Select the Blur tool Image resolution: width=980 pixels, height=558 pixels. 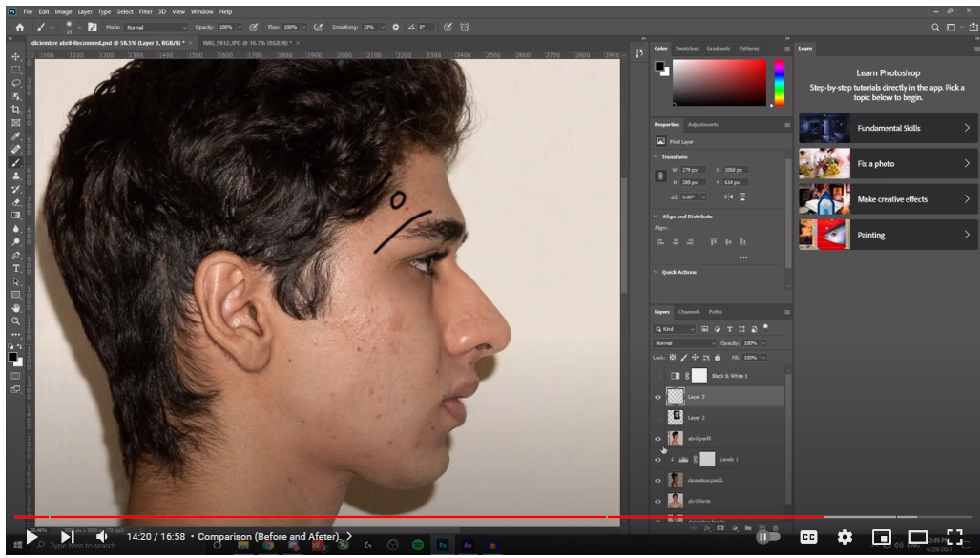15,229
